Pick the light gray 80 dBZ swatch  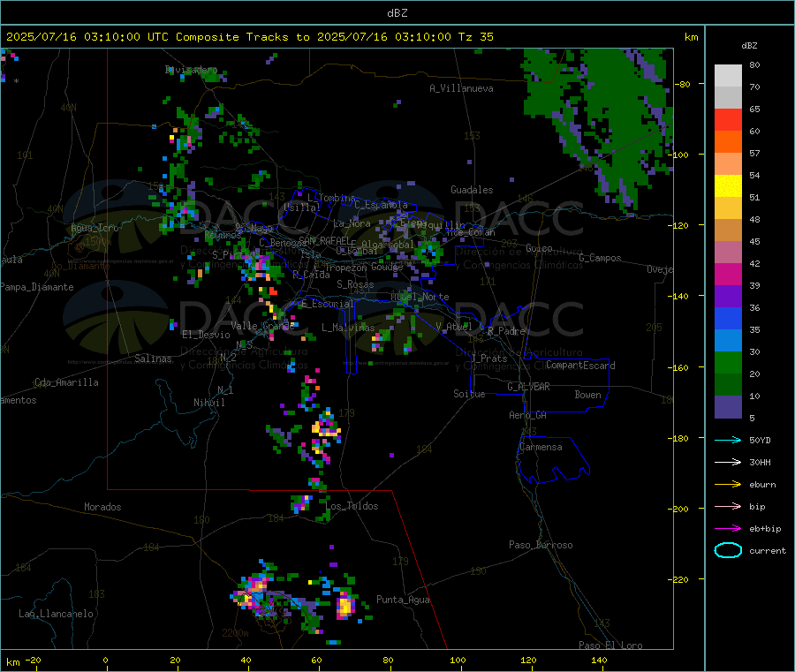[x=728, y=76]
